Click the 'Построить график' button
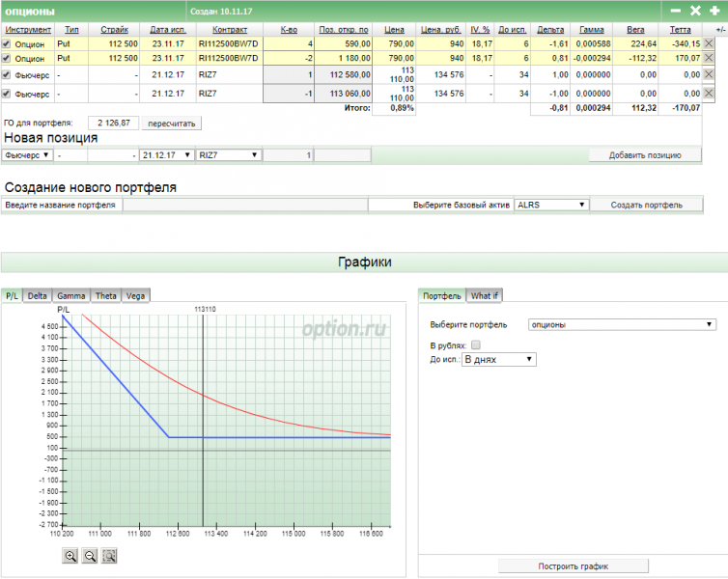The image size is (728, 579). point(573,565)
